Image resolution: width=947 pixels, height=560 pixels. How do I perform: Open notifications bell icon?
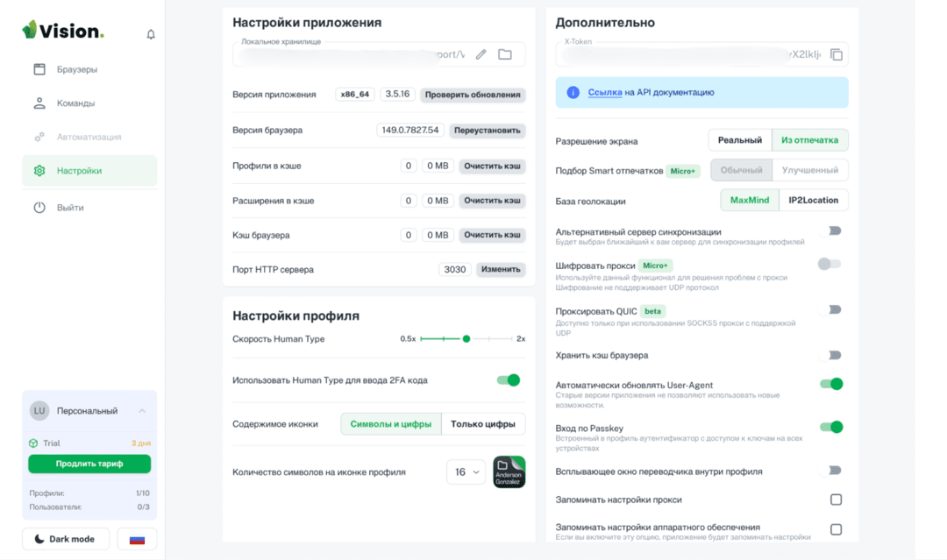tap(151, 34)
